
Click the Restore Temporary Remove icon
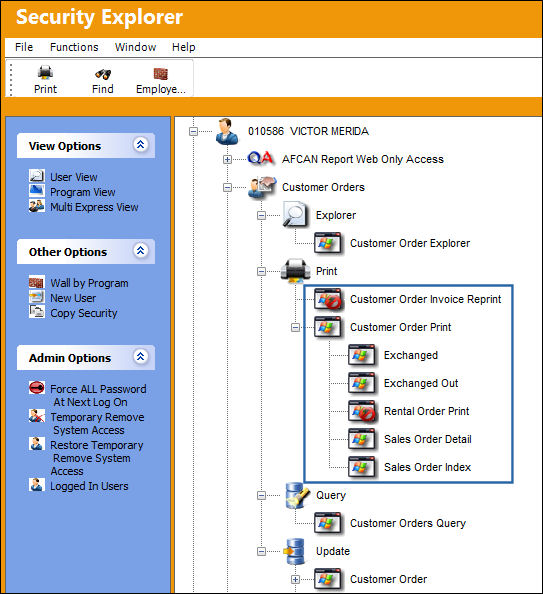coord(37,444)
